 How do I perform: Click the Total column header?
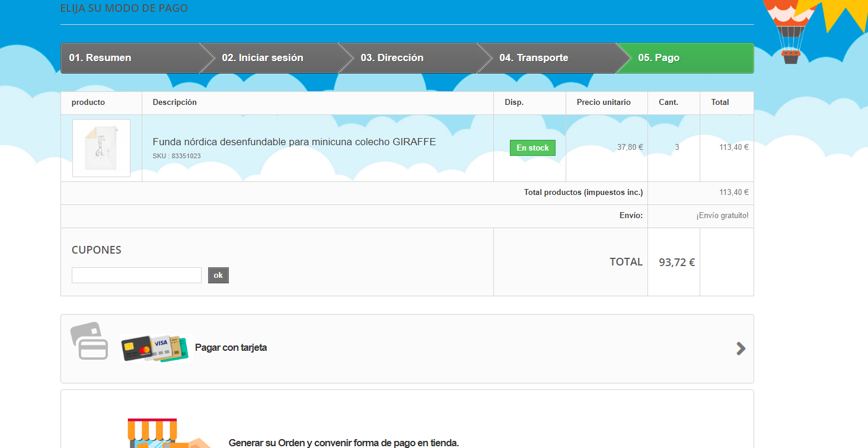pyautogui.click(x=720, y=103)
